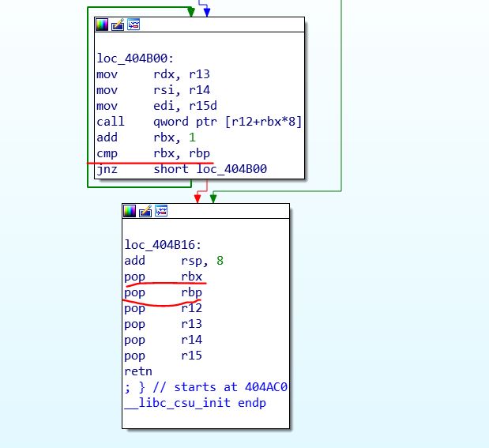
Task: Select __libc_csu_init endp line
Action: click(195, 403)
